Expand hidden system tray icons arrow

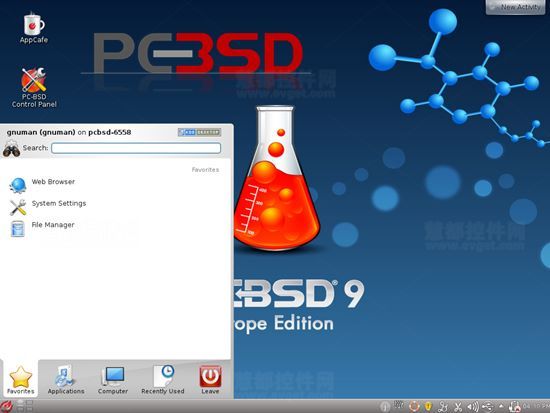tap(501, 406)
